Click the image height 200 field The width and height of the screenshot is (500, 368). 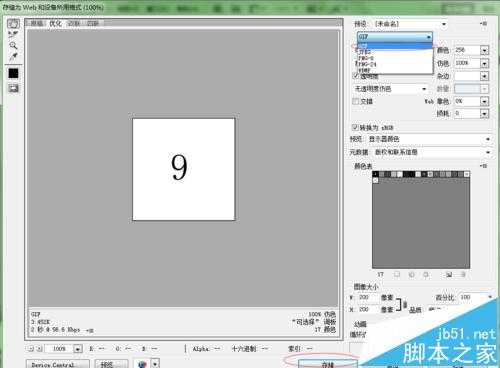tap(367, 310)
